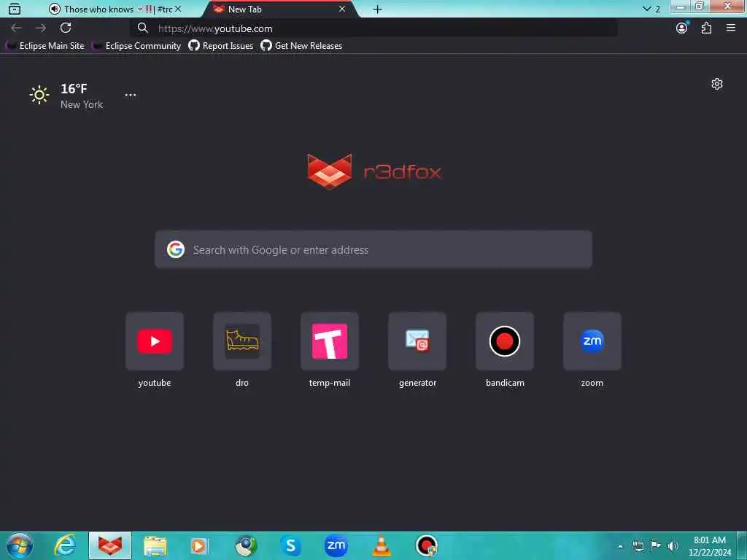Click the address bar with youtube.com
This screenshot has height=560, width=747.
(x=373, y=28)
